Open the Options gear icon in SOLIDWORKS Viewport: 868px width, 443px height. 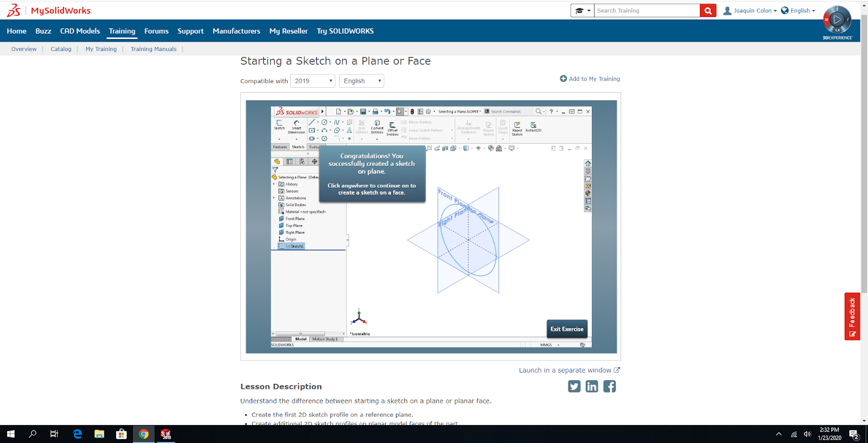point(428,112)
